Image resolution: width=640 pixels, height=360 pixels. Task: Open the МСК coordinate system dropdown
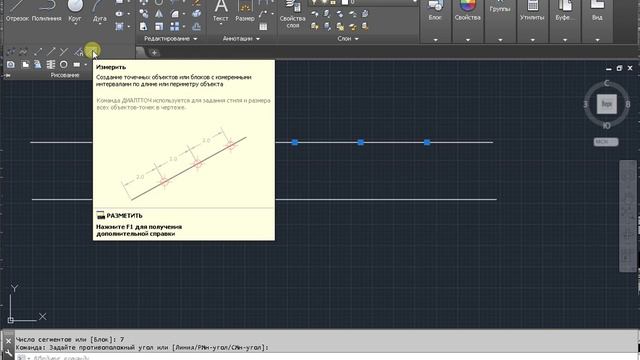pyautogui.click(x=606, y=142)
